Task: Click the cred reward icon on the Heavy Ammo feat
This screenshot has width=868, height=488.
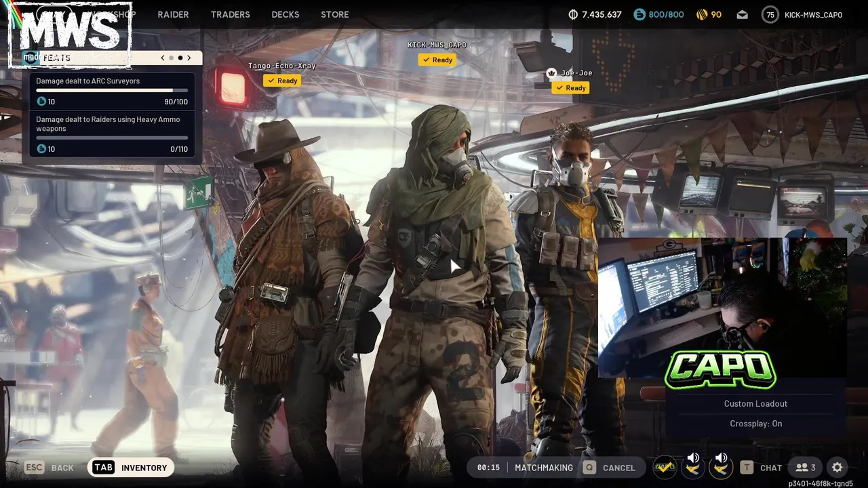Action: click(41, 149)
